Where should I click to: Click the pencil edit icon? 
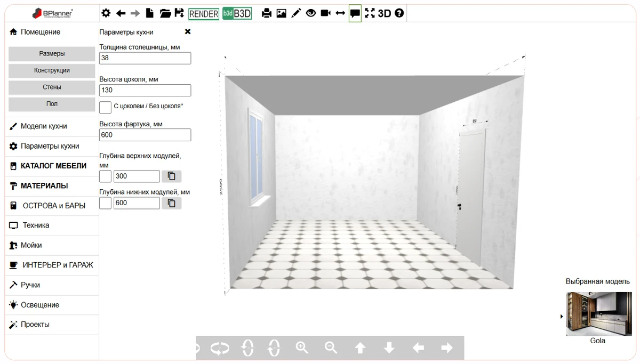click(x=297, y=14)
